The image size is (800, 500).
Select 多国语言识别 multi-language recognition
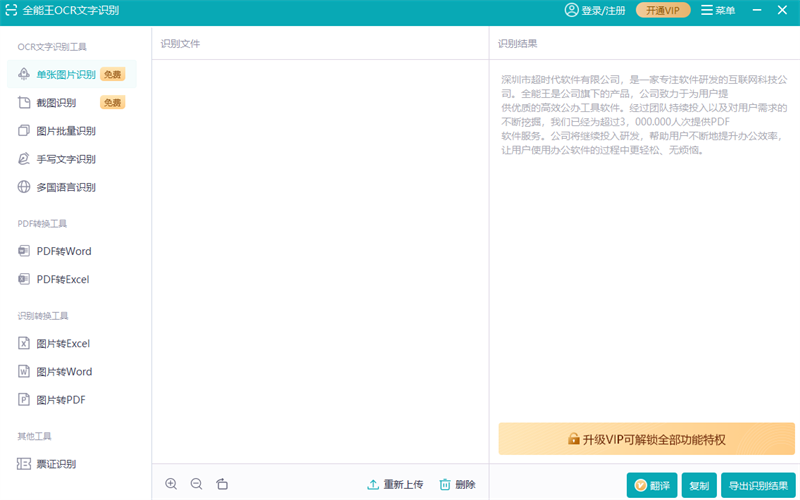[66, 187]
